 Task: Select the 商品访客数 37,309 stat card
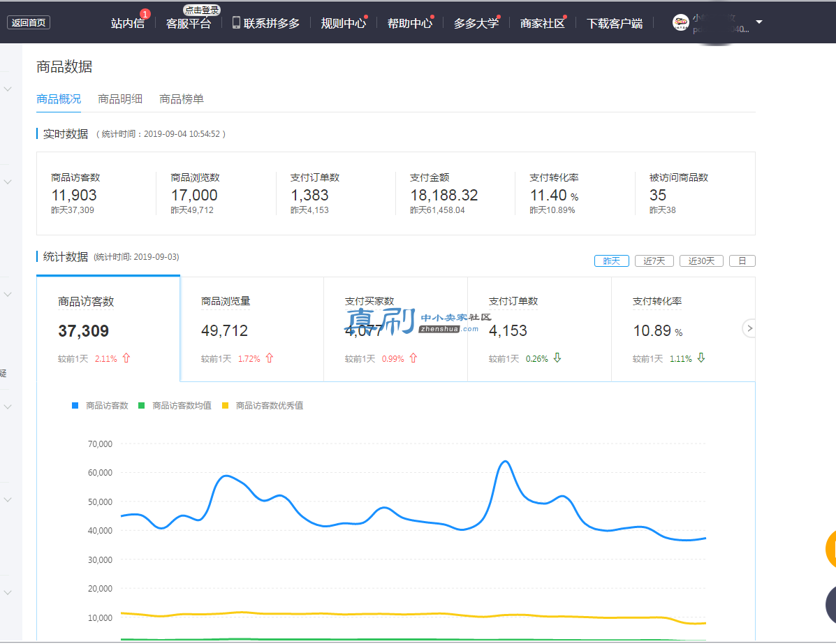click(108, 329)
